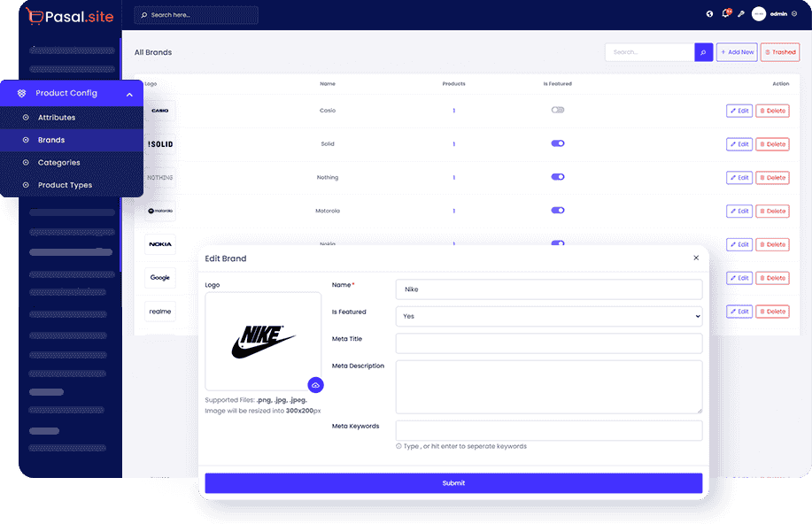The width and height of the screenshot is (812, 524).
Task: Click the Pasal.site logo
Action: [x=69, y=16]
